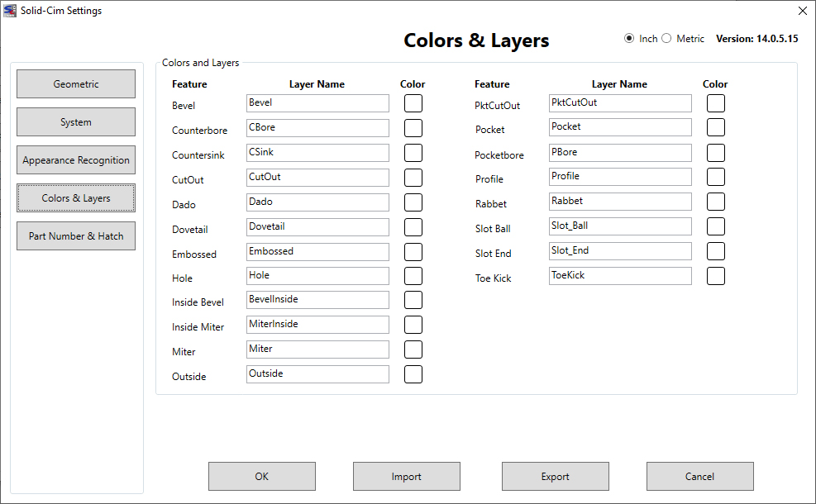Pick the color for the Inside Bevel feature
The height and width of the screenshot is (504, 816).
tap(413, 300)
